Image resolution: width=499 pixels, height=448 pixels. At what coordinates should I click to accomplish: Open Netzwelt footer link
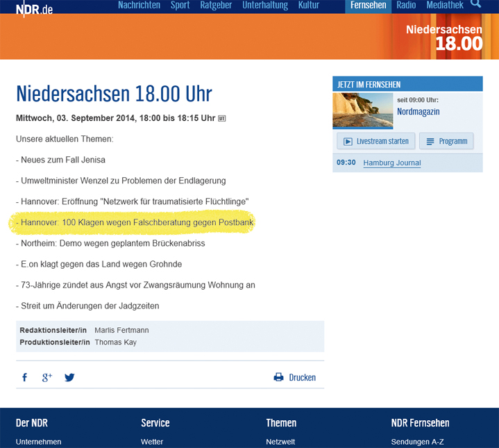pyautogui.click(x=280, y=442)
